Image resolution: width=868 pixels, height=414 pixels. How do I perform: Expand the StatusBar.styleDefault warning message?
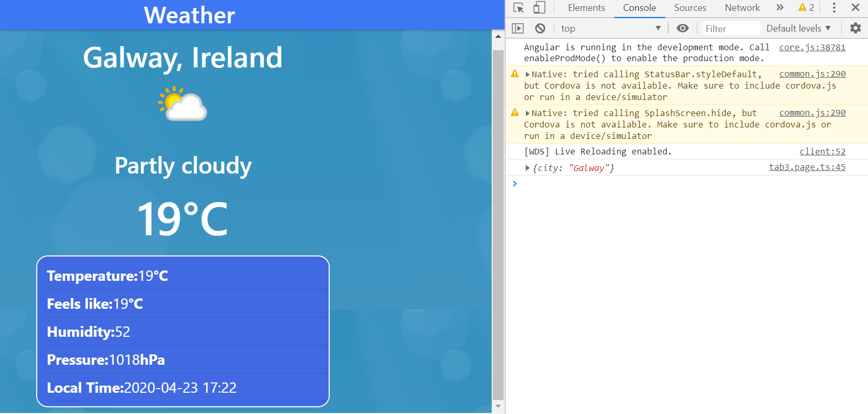528,75
